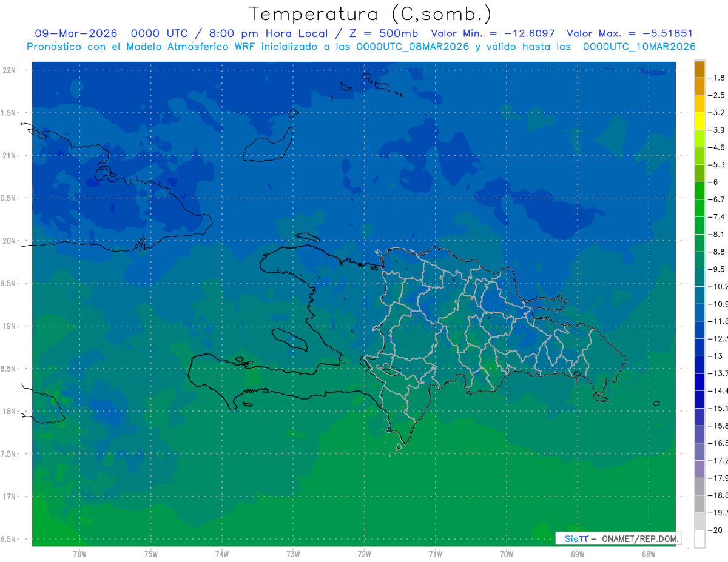This screenshot has width=728, height=562.
Task: Pick the light green legend swatch between -4.6 and -5.3
Action: (x=699, y=156)
